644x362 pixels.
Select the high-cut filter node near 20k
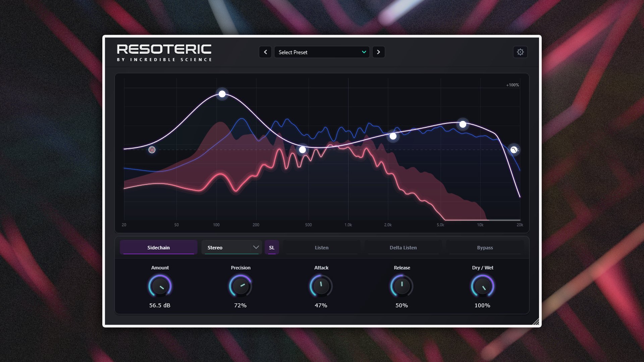point(514,150)
